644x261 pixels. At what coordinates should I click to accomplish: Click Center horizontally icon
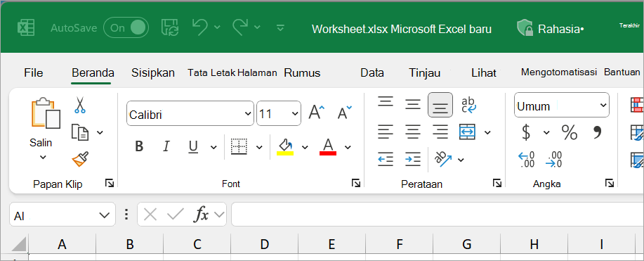click(413, 132)
